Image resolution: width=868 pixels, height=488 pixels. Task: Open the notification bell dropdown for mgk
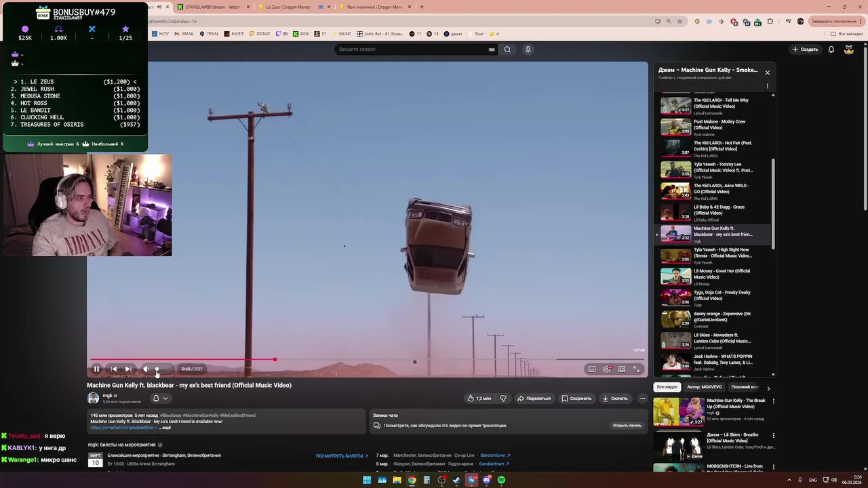click(159, 399)
